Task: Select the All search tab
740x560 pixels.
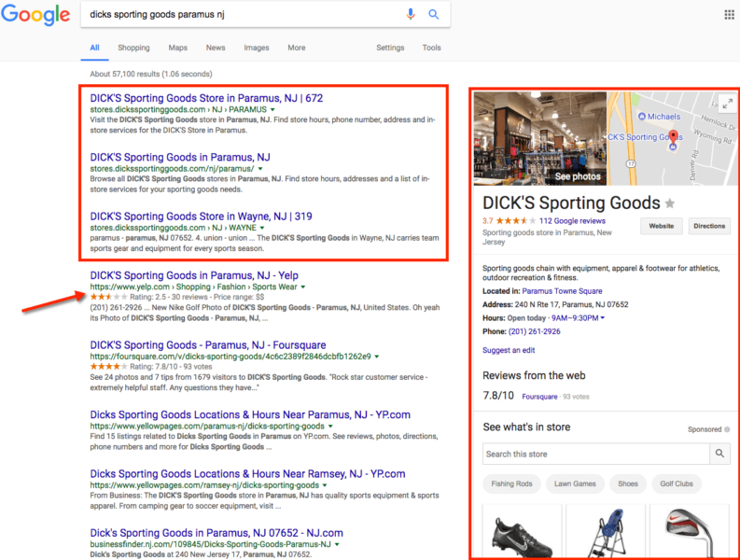Action: 95,48
